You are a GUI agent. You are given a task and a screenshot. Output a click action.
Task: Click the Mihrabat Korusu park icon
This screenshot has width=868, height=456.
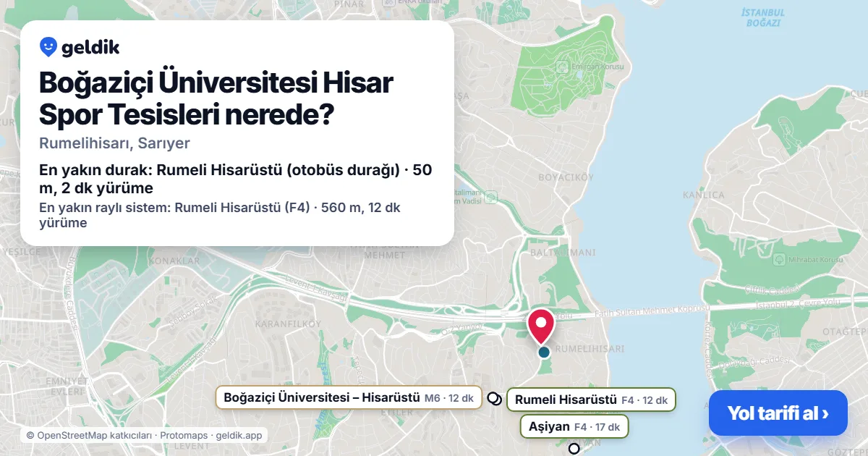point(780,259)
